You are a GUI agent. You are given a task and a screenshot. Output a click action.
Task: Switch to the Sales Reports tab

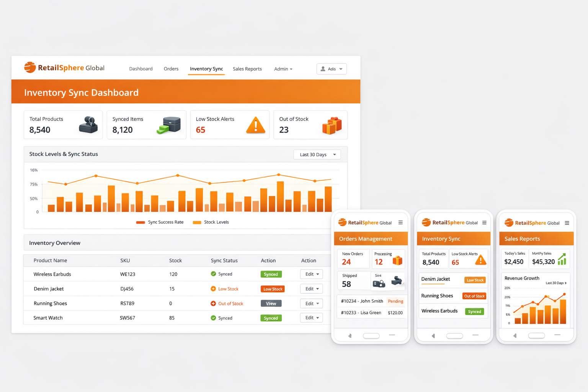[x=247, y=69]
